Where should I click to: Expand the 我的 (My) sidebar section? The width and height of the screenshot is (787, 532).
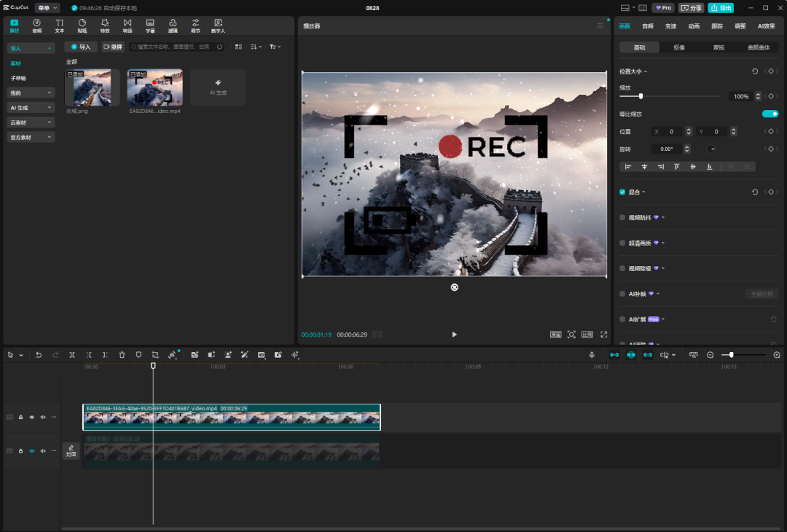31,93
